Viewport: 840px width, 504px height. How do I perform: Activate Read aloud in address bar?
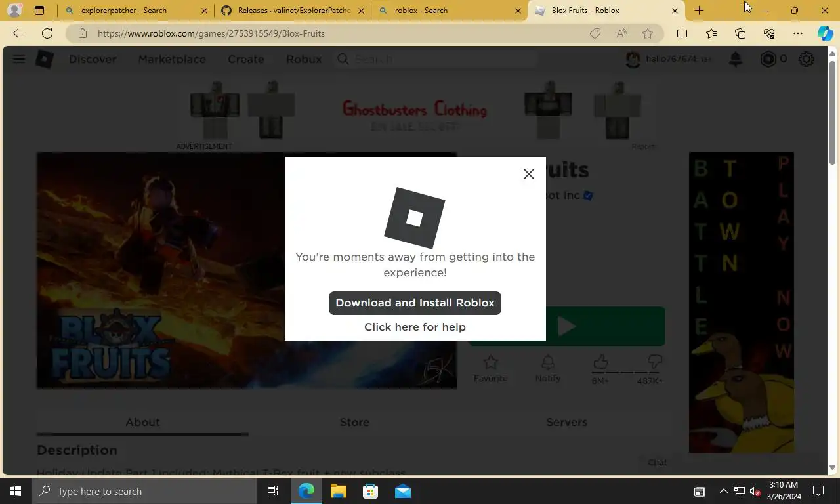pyautogui.click(x=621, y=33)
